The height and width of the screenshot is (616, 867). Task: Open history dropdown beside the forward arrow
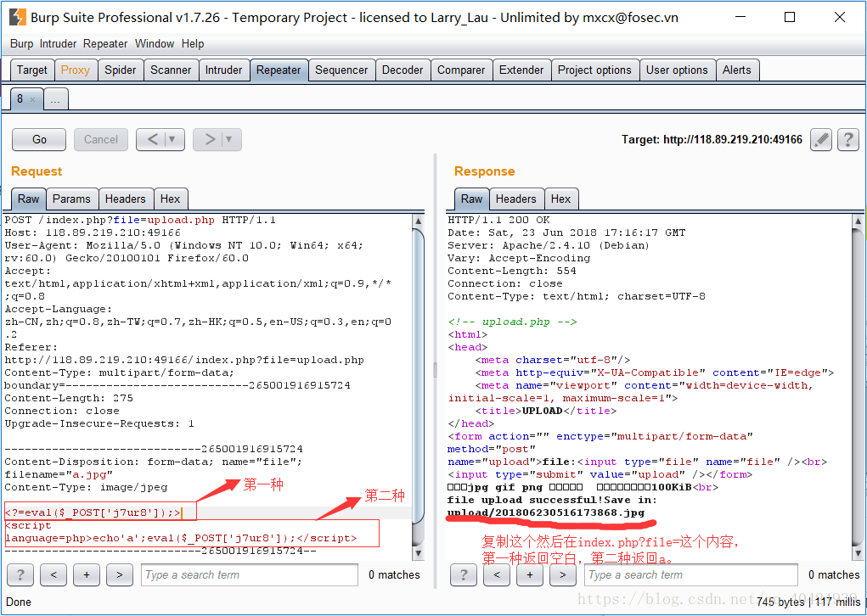click(229, 139)
